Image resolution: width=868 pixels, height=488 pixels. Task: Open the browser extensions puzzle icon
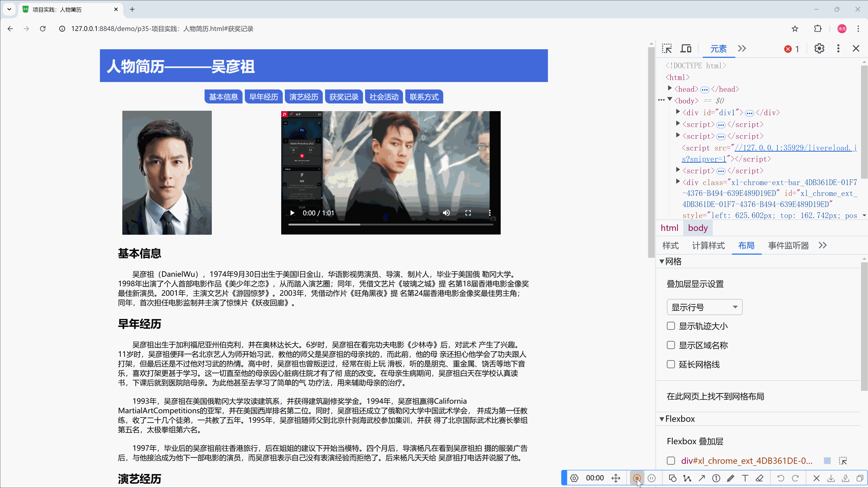pyautogui.click(x=818, y=29)
